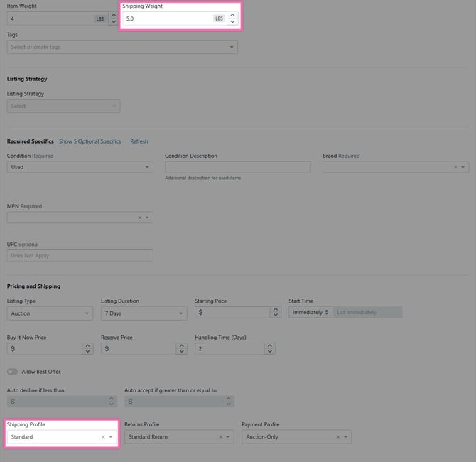Refresh the required specifics

tap(139, 141)
